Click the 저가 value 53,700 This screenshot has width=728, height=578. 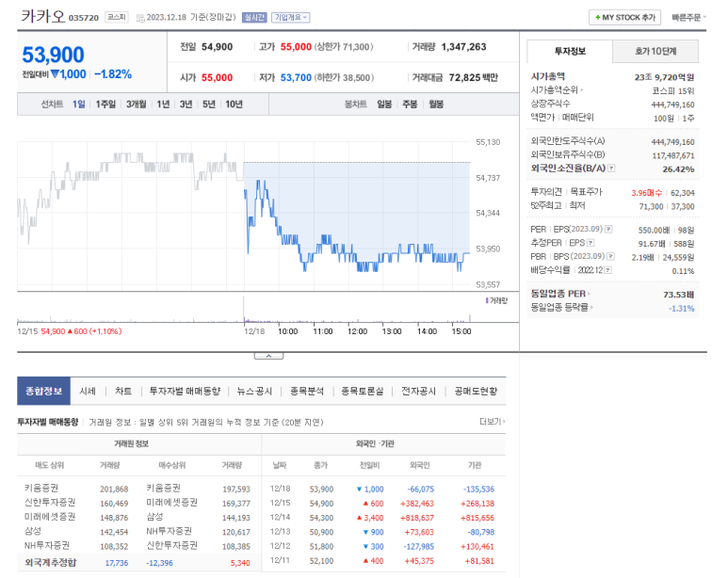(x=296, y=77)
